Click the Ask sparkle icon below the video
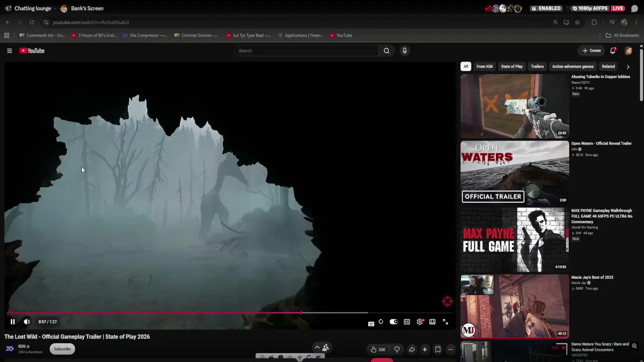The height and width of the screenshot is (362, 644). 425,349
